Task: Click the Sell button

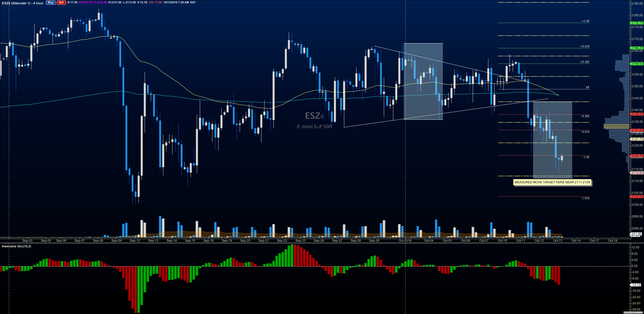Action: 61,3
